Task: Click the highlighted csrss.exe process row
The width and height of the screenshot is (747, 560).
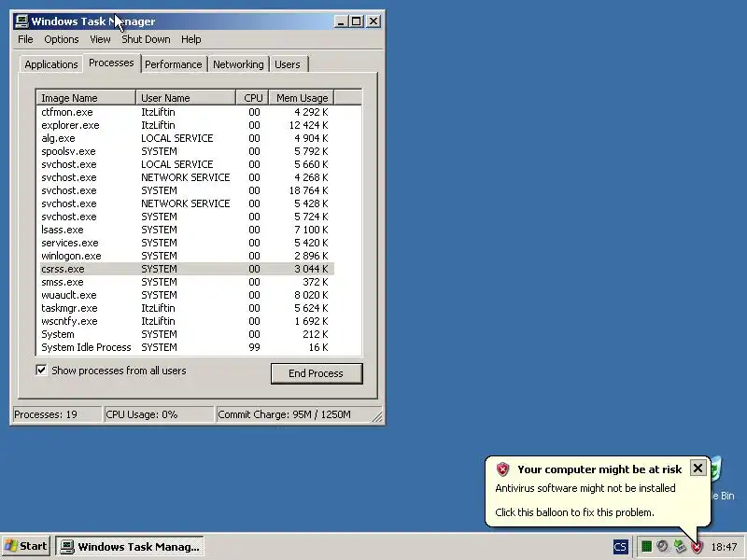Action: (187, 269)
